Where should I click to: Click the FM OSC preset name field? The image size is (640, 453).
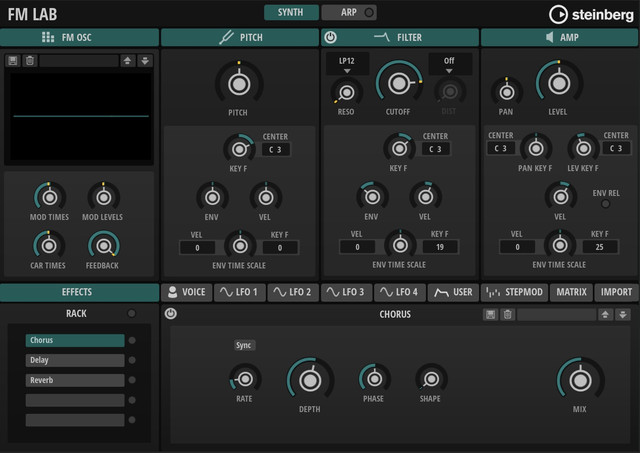[x=79, y=61]
